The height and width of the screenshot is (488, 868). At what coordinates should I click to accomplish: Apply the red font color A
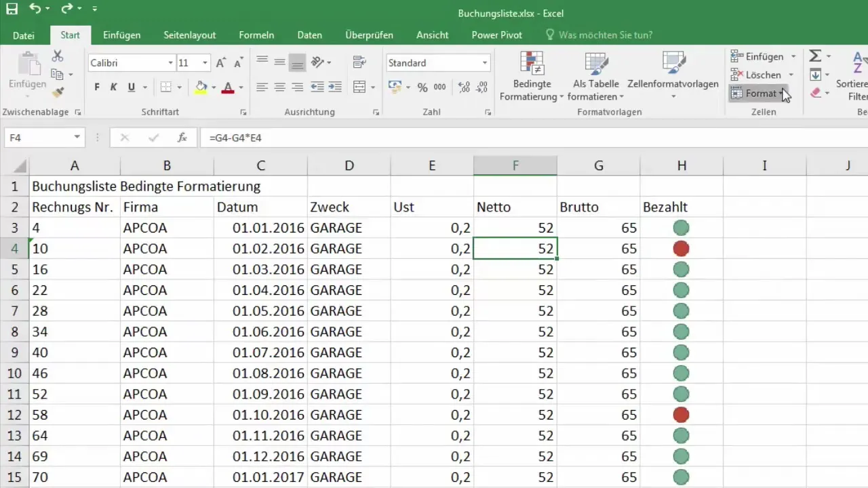228,87
